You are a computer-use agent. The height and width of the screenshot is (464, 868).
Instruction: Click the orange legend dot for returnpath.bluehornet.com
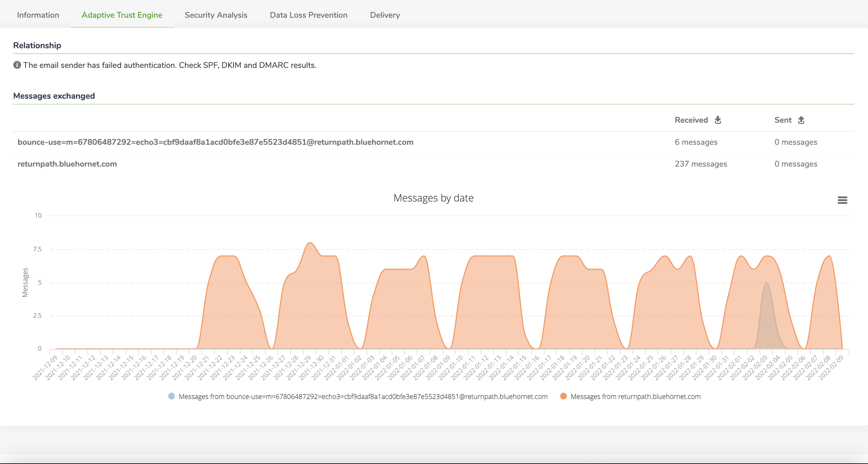click(563, 396)
